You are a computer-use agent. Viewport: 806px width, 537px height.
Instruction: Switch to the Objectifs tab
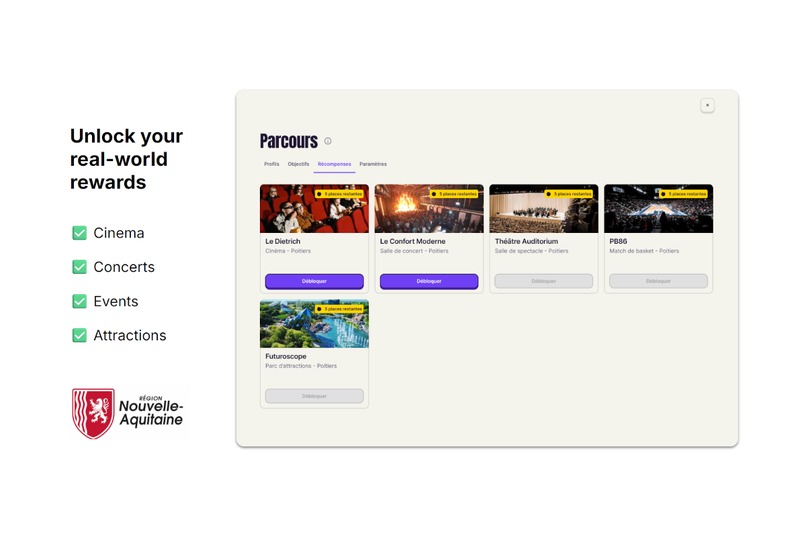point(299,164)
